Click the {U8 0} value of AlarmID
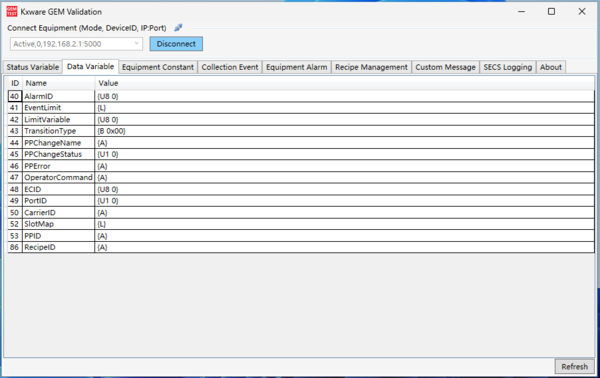This screenshot has width=600, height=378. coord(344,96)
